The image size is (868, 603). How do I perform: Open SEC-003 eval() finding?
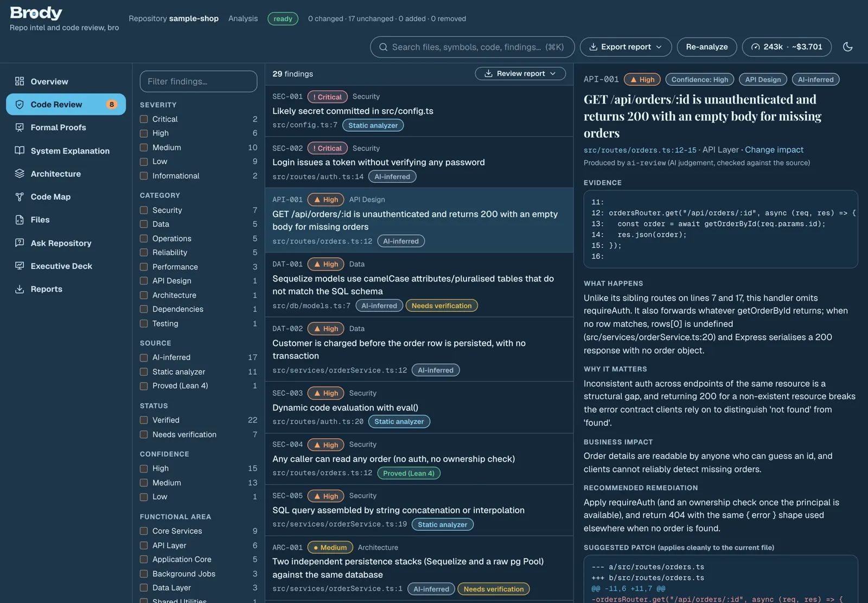coord(419,407)
